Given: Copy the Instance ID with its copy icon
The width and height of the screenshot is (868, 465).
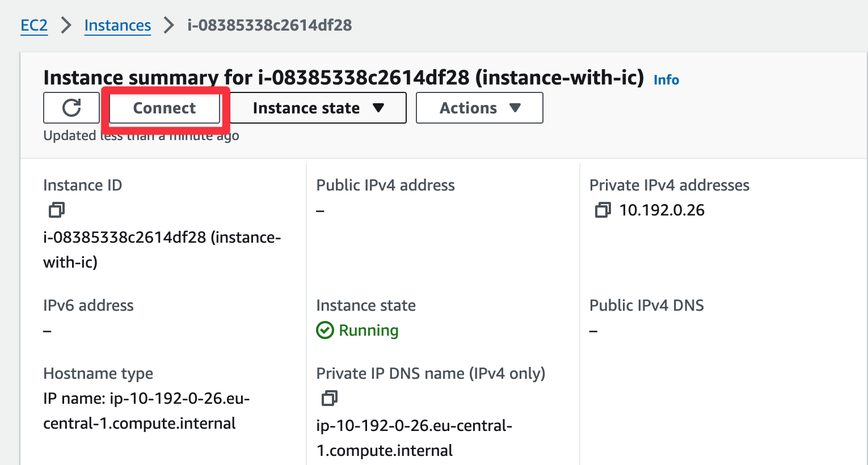Looking at the screenshot, I should coord(57,210).
